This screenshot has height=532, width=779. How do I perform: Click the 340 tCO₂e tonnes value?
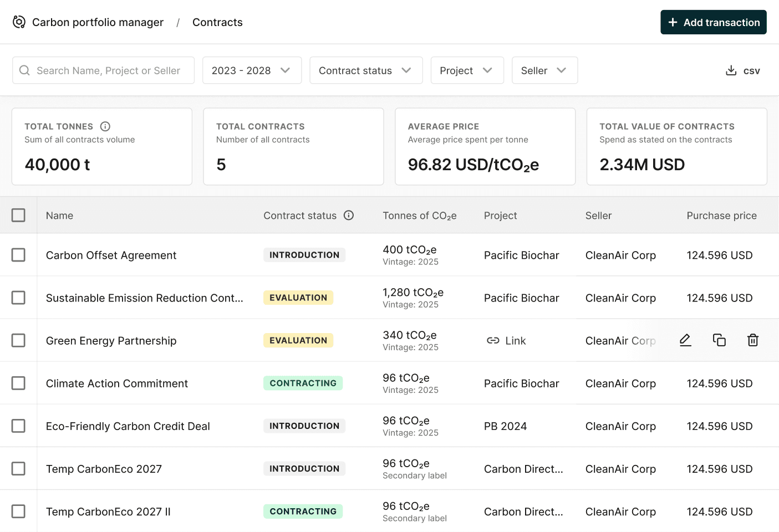coord(409,335)
